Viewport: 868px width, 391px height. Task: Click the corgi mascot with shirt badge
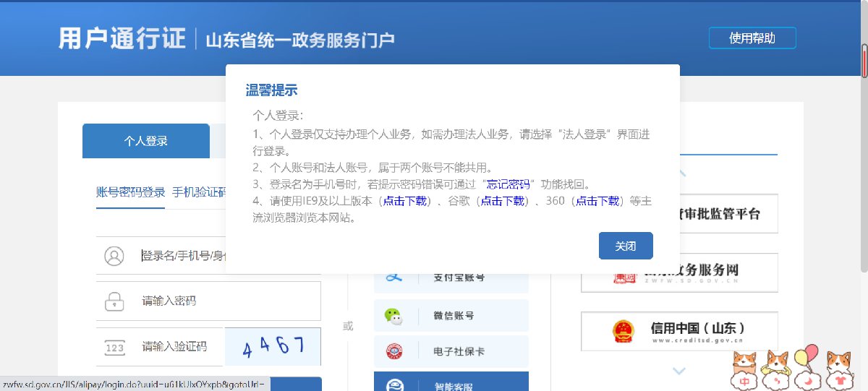point(839,369)
